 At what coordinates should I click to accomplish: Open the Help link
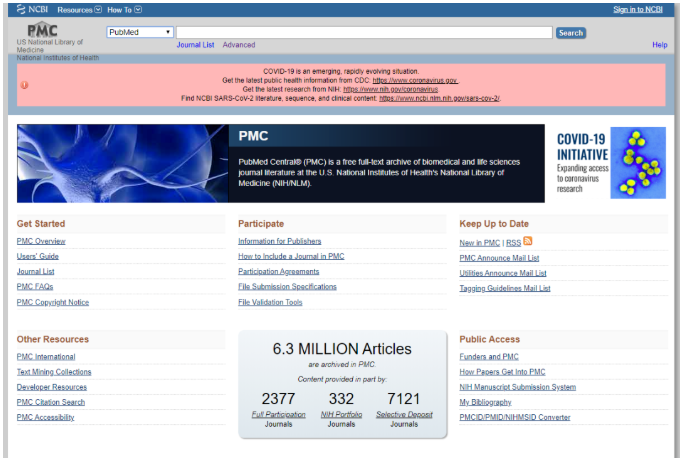point(660,45)
